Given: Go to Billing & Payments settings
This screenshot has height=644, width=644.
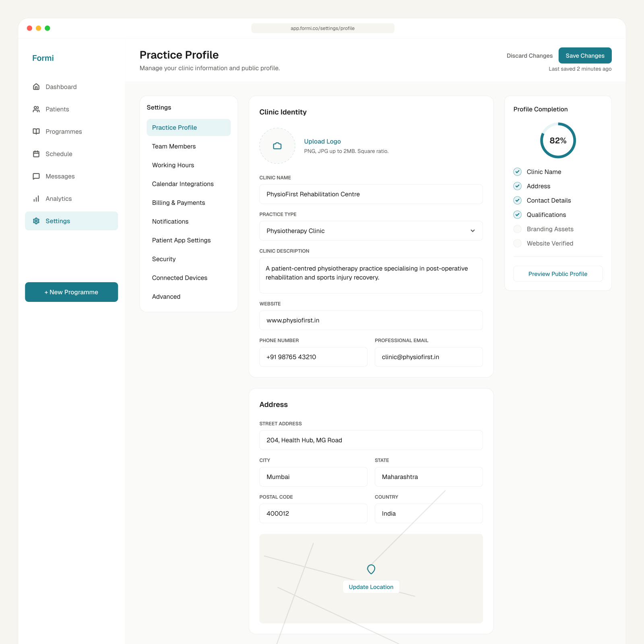Looking at the screenshot, I should point(188,203).
